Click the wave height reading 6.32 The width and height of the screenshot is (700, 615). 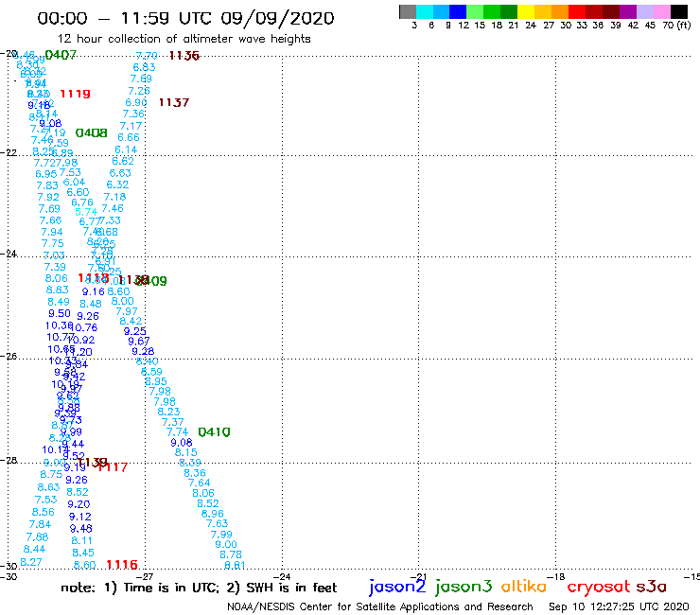click(117, 184)
